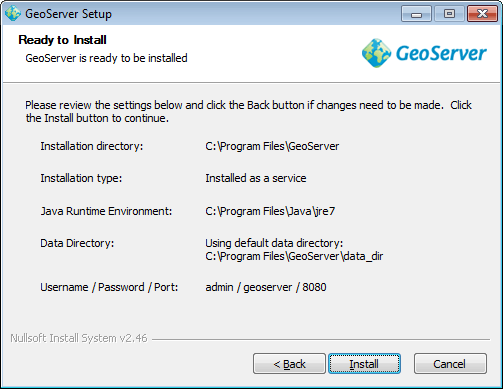
Task: Minimize the GeoServer Setup window
Action: pos(416,14)
